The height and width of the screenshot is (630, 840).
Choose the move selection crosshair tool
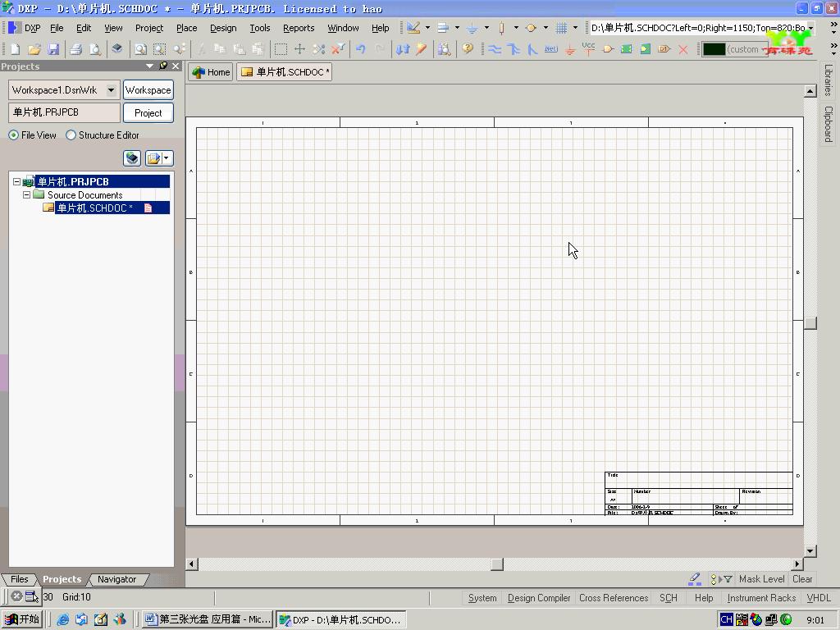tap(299, 49)
